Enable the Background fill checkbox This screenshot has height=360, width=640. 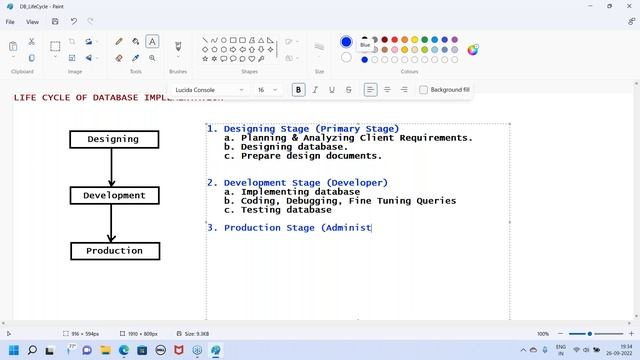(x=423, y=90)
